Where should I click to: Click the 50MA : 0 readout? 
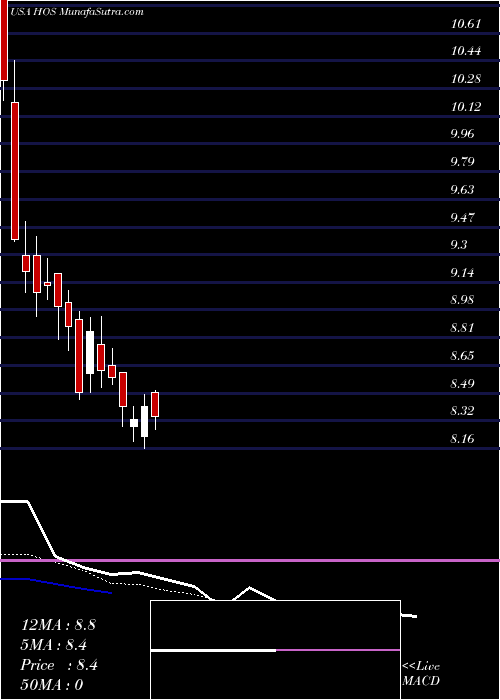coord(53,685)
